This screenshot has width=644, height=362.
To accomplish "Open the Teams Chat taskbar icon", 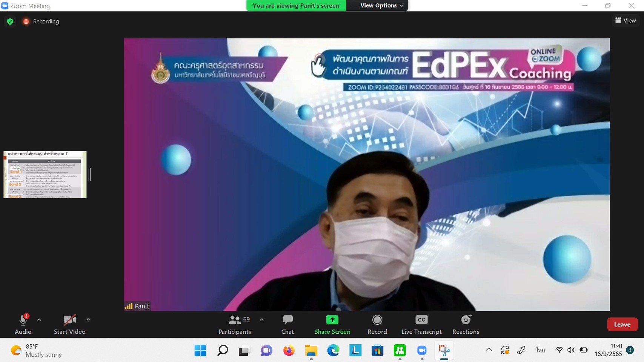I will point(267,351).
